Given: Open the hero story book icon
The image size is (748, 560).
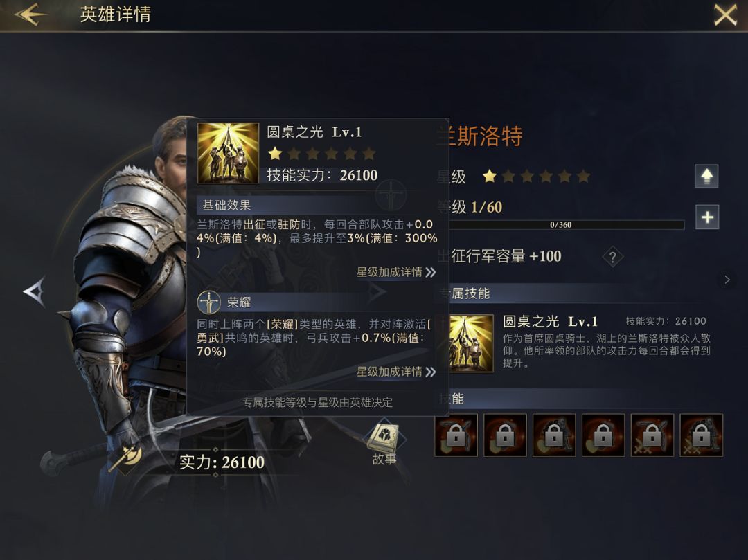Looking at the screenshot, I should (384, 442).
